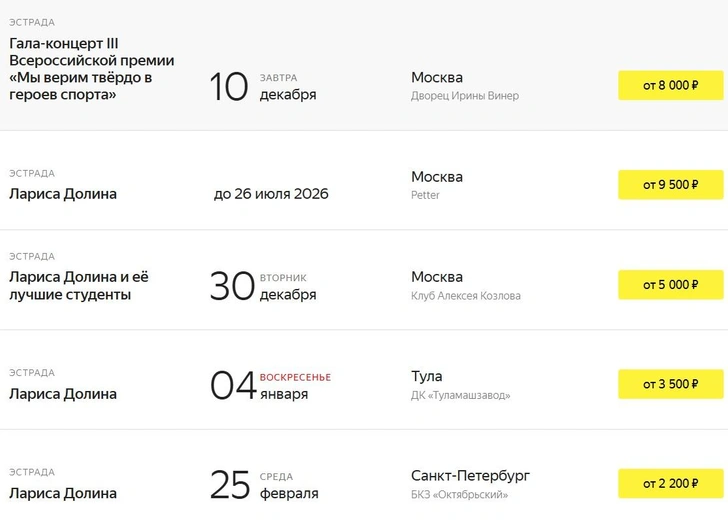Click the date 30 декабря
This screenshot has width=728, height=527.
[x=263, y=286]
